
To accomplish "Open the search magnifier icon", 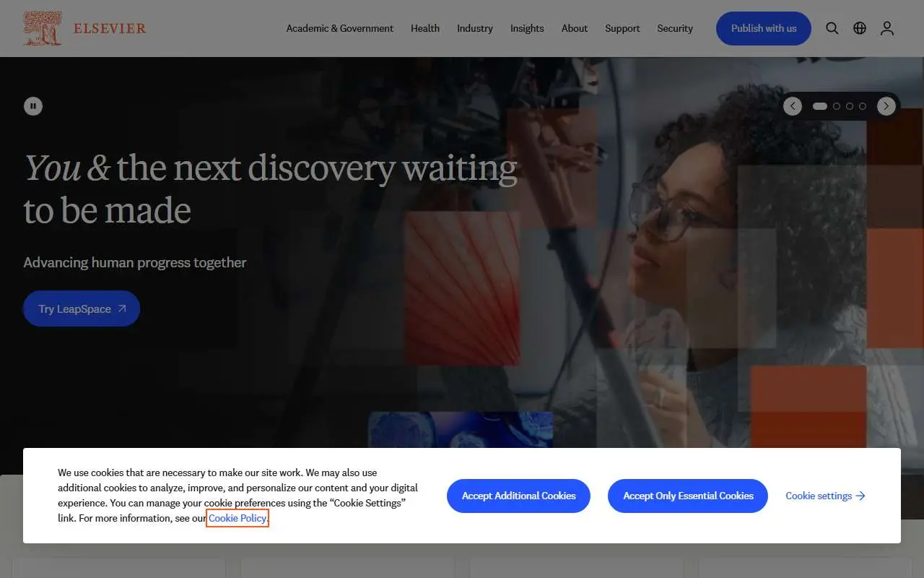I will (x=832, y=28).
